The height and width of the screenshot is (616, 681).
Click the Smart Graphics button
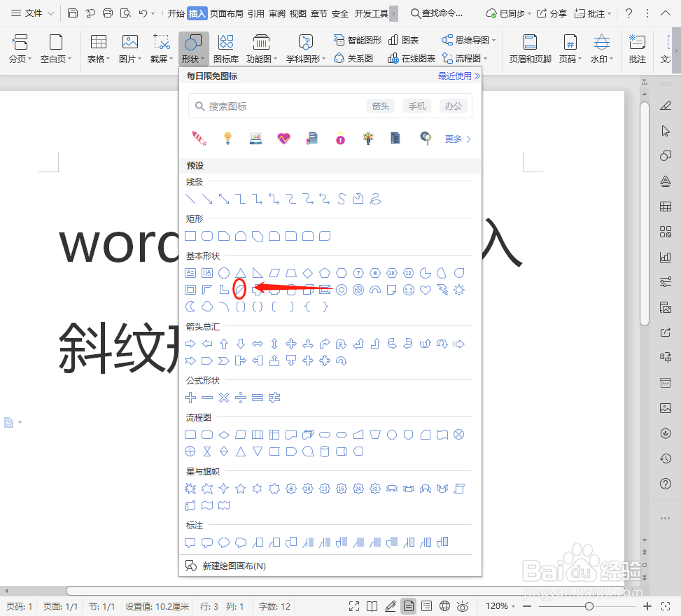coord(358,40)
